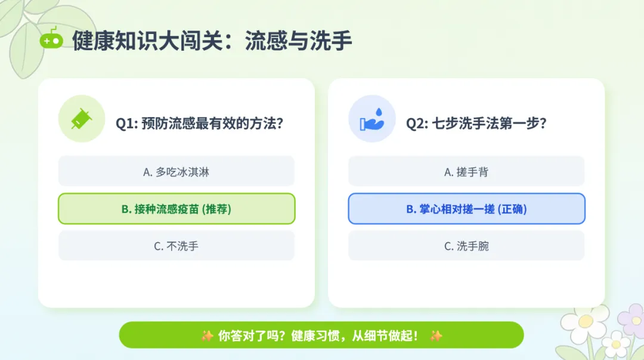Click the syringe icon beside Q1
This screenshot has width=644, height=360.
pos(81,119)
